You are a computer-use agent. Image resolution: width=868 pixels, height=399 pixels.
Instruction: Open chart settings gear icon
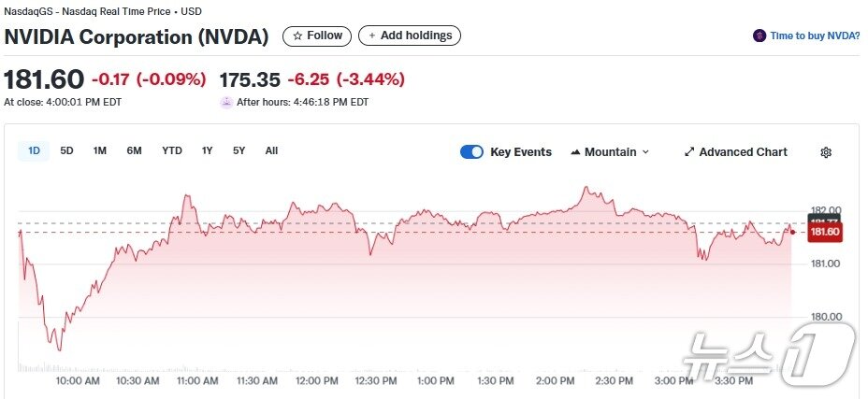826,152
